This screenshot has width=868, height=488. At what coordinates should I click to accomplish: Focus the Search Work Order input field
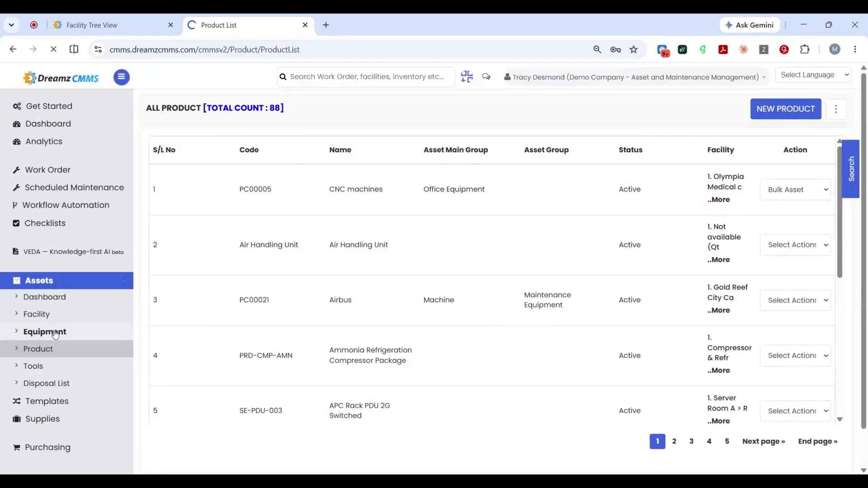367,77
